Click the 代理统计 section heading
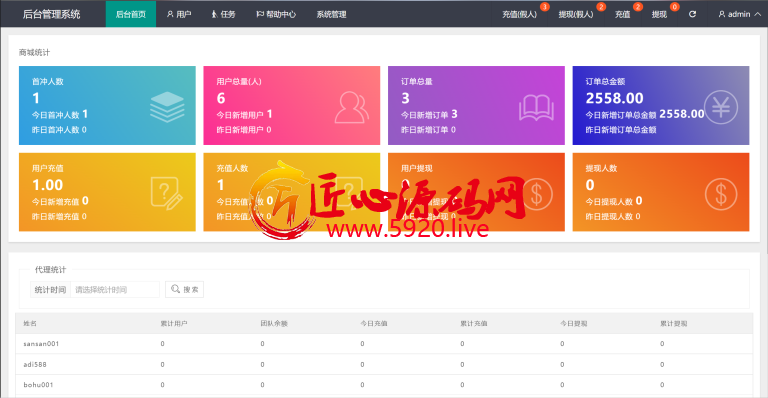The width and height of the screenshot is (768, 398). click(50, 270)
